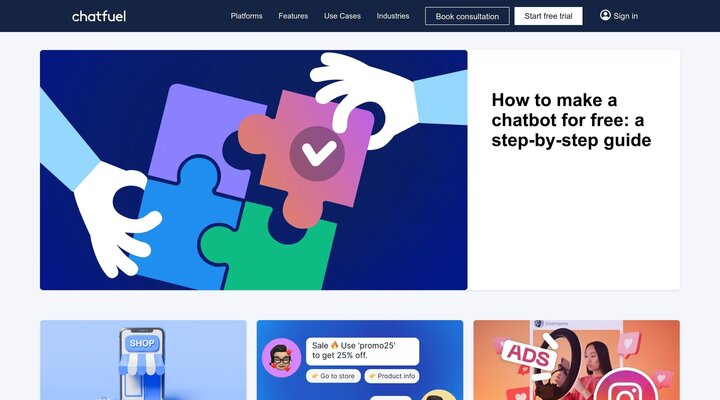Expand the Industries menu

(x=393, y=16)
